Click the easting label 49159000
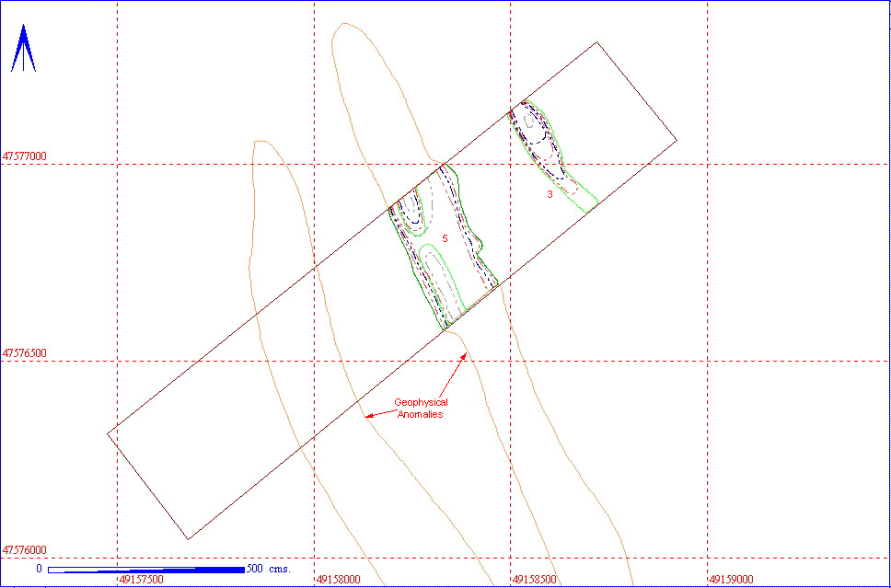Image resolution: width=891 pixels, height=588 pixels. (732, 580)
